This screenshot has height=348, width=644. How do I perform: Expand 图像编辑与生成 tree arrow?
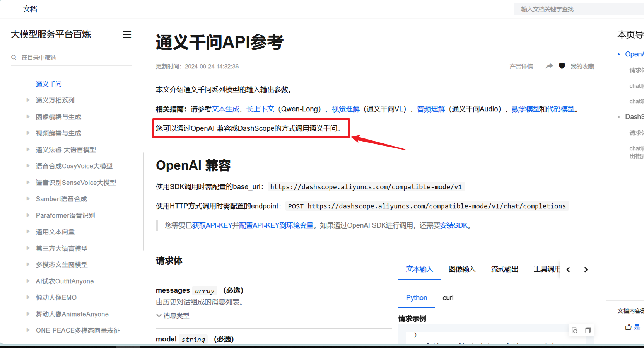[x=28, y=116]
